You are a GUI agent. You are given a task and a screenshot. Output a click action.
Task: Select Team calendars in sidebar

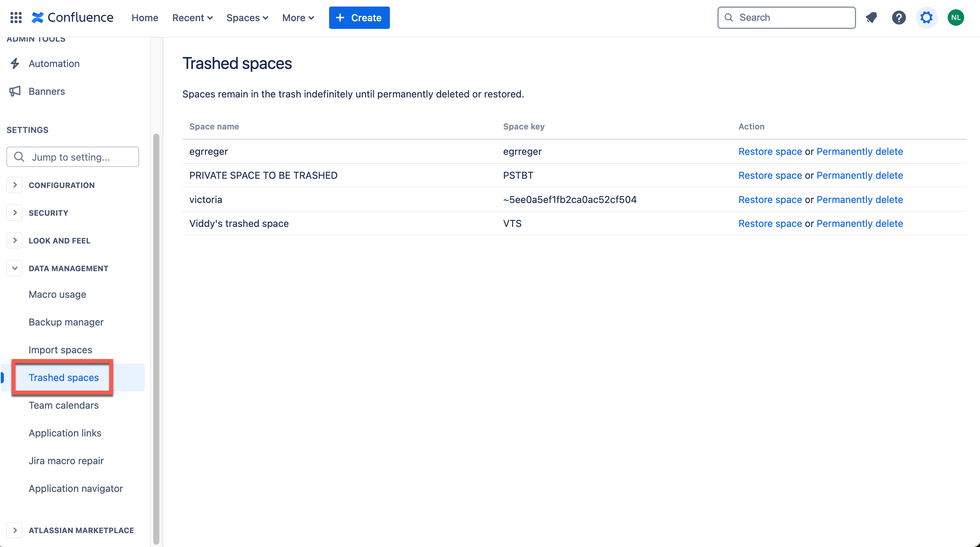[64, 405]
